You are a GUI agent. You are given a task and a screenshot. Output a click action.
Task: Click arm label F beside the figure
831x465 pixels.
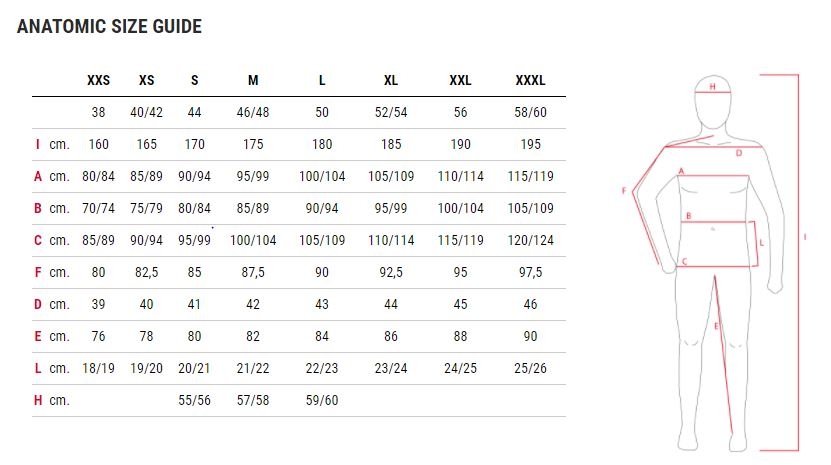coord(624,191)
